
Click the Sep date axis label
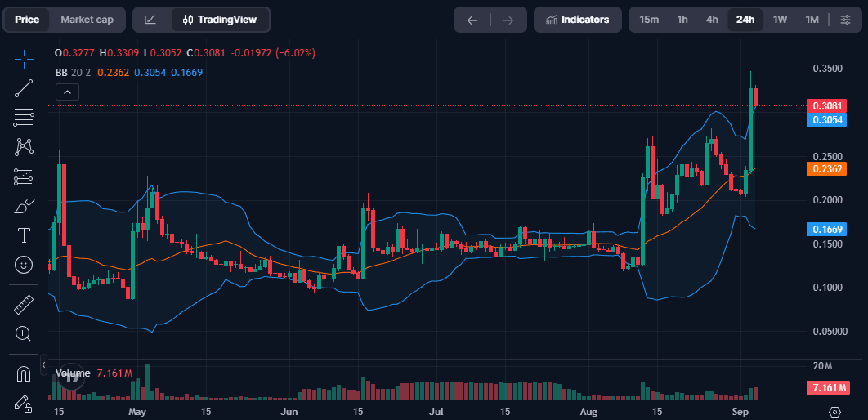point(740,413)
